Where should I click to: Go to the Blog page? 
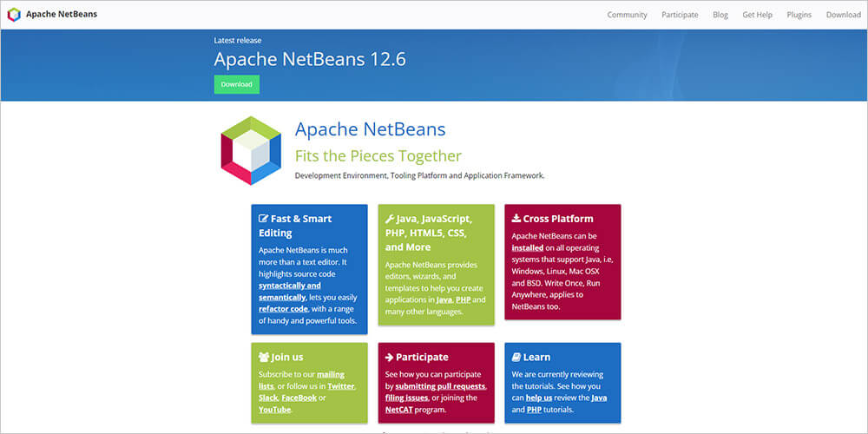coord(720,15)
